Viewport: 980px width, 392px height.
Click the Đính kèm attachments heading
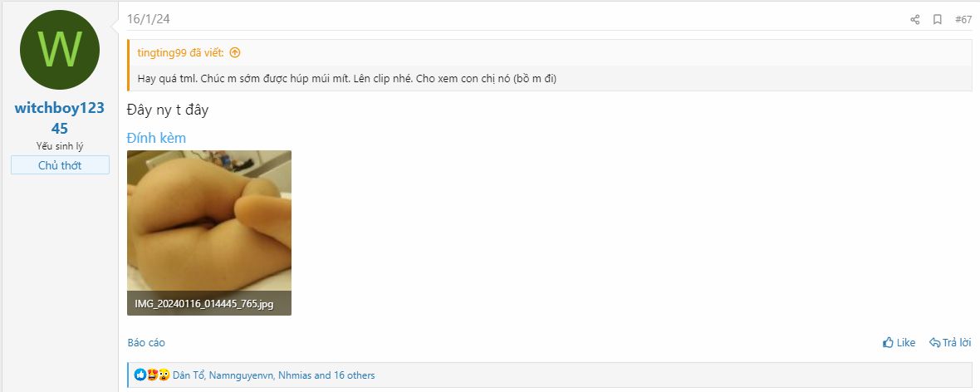(156, 138)
